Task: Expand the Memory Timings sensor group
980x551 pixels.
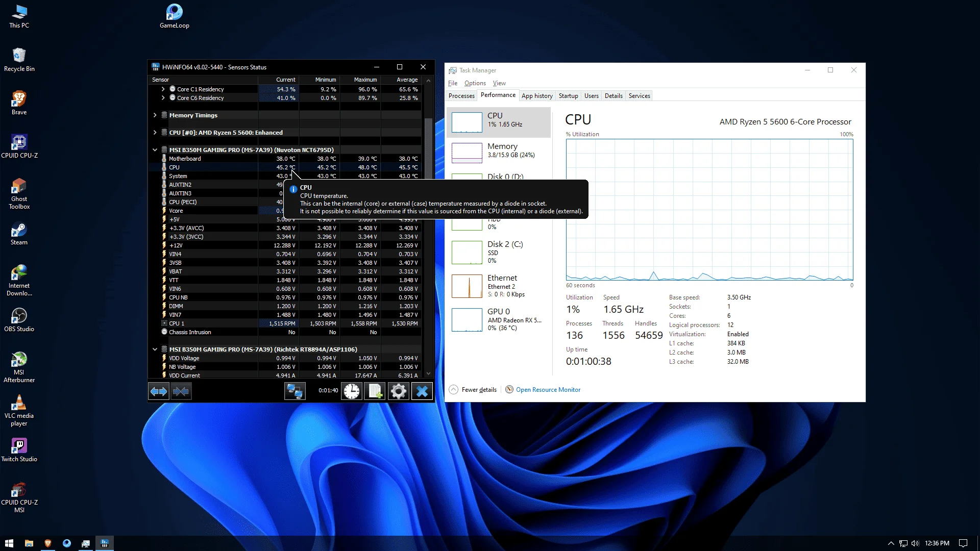Action: (155, 115)
